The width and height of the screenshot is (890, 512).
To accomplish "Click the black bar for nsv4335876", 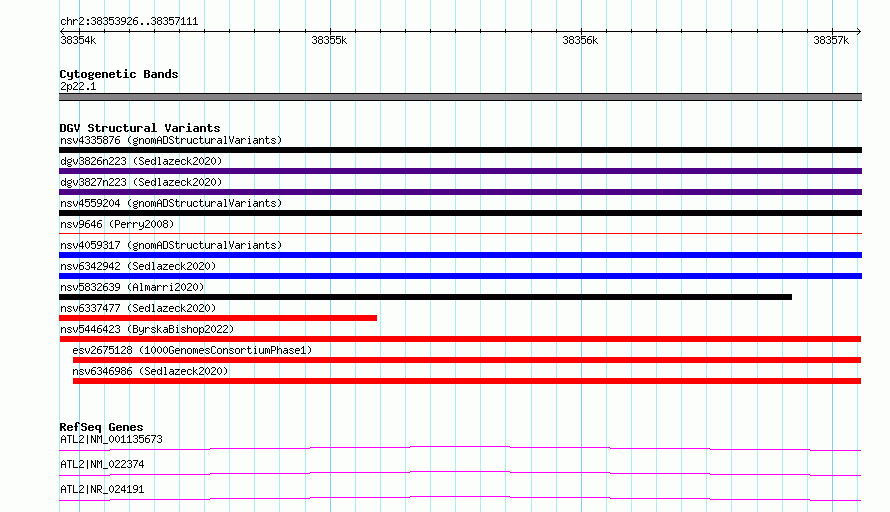I will 460,150.
